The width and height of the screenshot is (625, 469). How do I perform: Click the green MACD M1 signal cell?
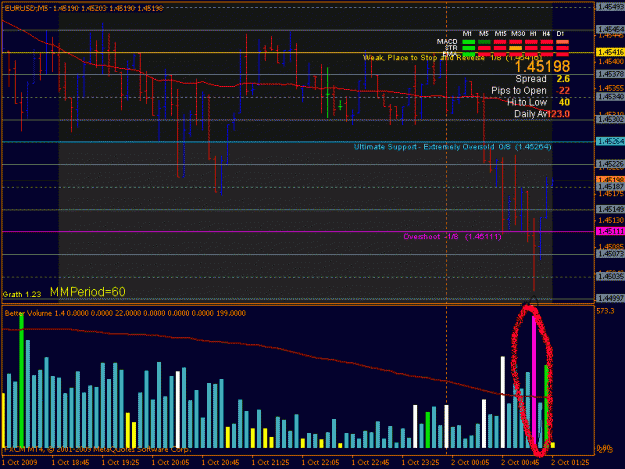coord(469,42)
